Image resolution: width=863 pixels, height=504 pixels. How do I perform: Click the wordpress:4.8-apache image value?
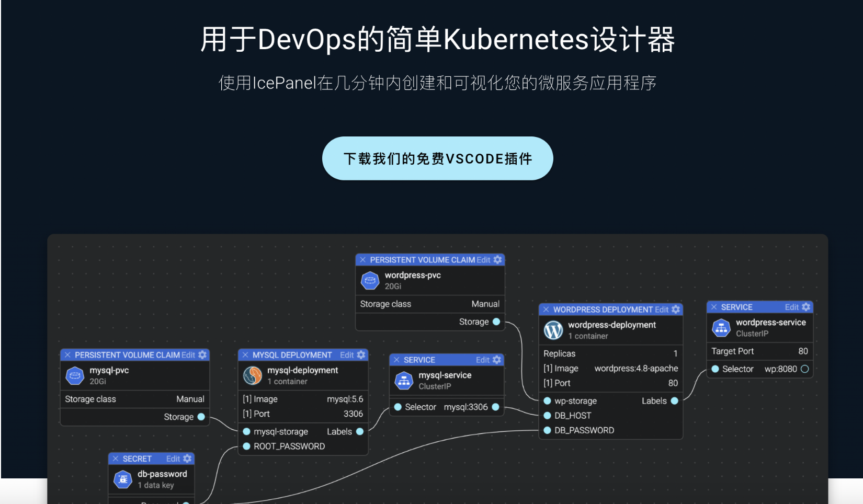(x=636, y=368)
